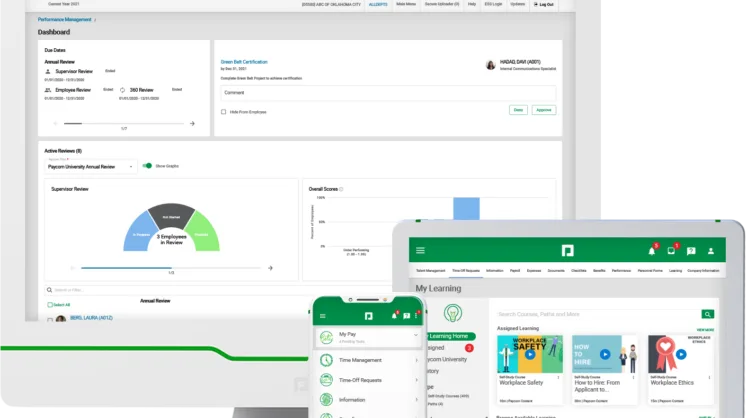Go to the next Due Dates page arrow

click(x=192, y=124)
